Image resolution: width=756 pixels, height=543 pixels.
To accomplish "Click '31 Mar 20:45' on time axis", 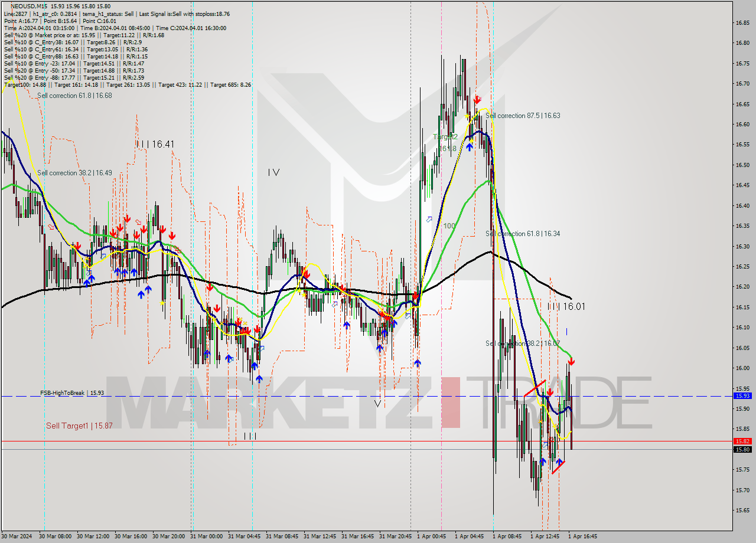I will (396, 537).
